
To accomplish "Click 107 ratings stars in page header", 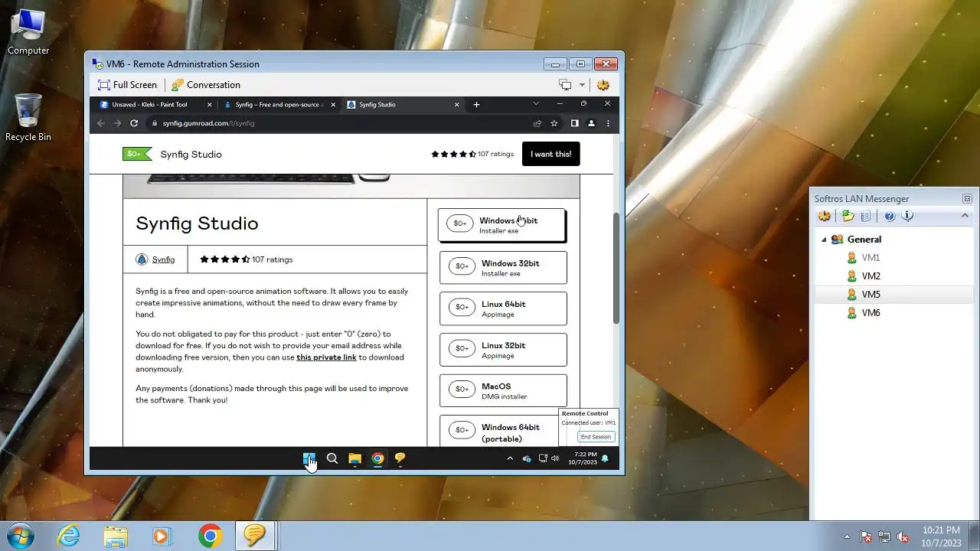I will pos(472,154).
